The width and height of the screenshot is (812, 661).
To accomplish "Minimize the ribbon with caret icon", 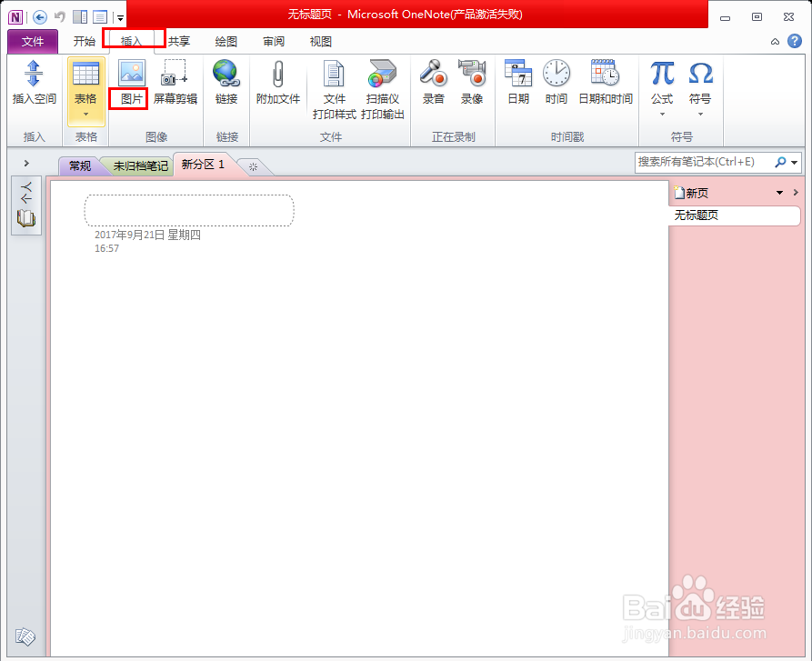I will click(775, 42).
